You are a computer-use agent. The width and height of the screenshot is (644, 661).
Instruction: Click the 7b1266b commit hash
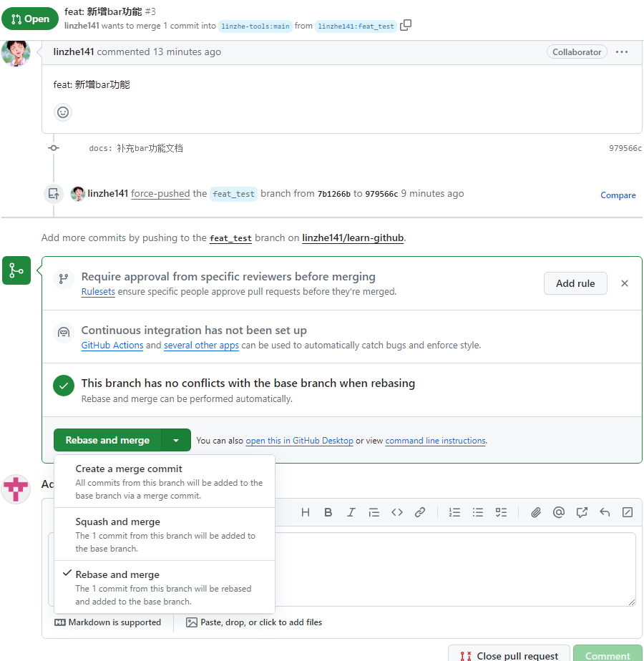pyautogui.click(x=334, y=194)
